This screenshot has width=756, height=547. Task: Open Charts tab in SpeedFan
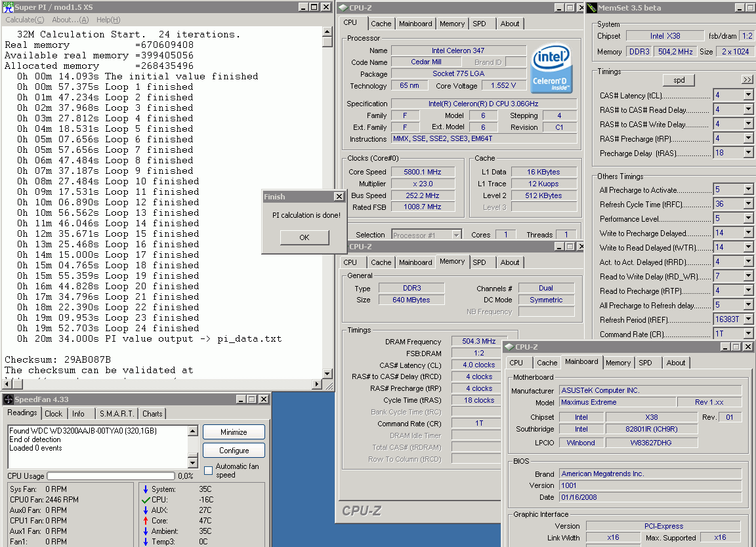pyautogui.click(x=152, y=413)
